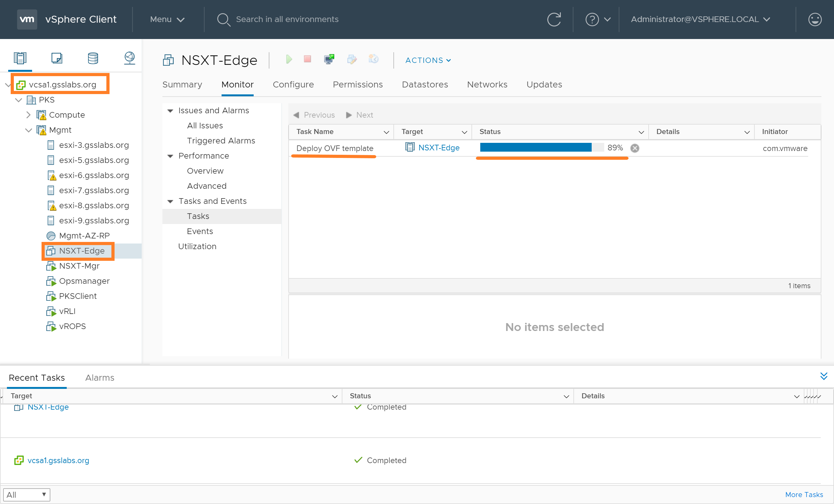Power on the NSXT-Edge virtual machine
The height and width of the screenshot is (504, 834).
coord(289,59)
